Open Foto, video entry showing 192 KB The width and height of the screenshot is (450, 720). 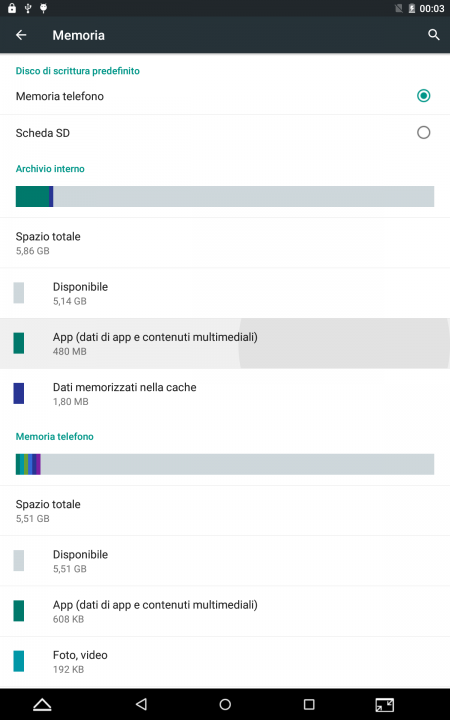point(225,662)
